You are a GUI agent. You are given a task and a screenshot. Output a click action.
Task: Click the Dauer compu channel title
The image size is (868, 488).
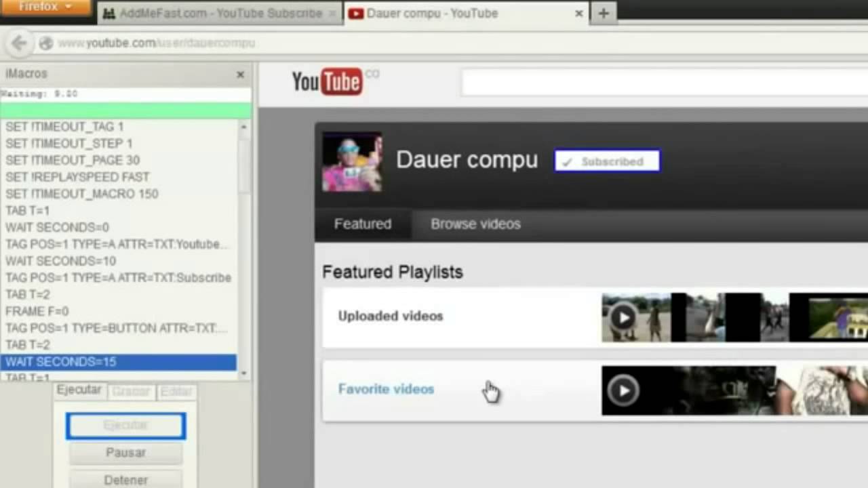click(467, 160)
